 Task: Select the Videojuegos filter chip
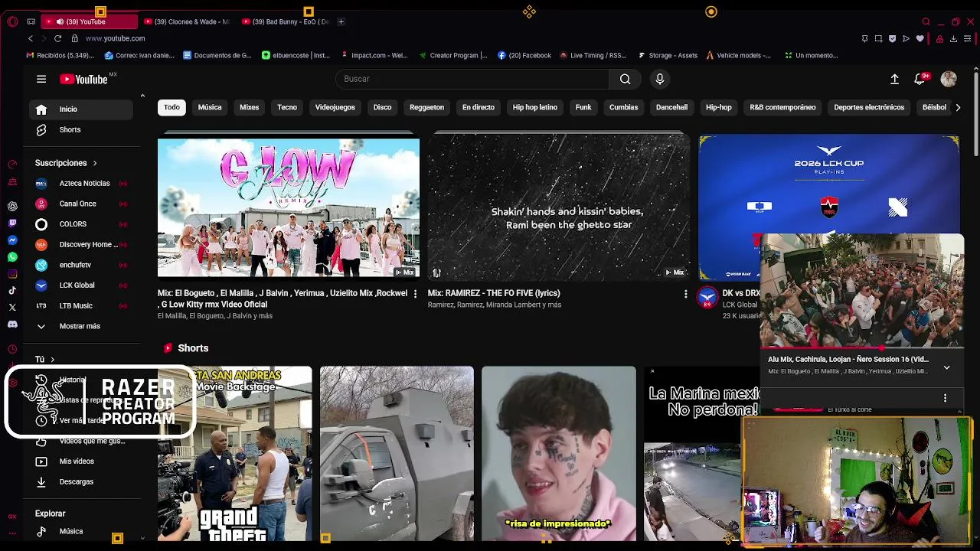pyautogui.click(x=335, y=107)
